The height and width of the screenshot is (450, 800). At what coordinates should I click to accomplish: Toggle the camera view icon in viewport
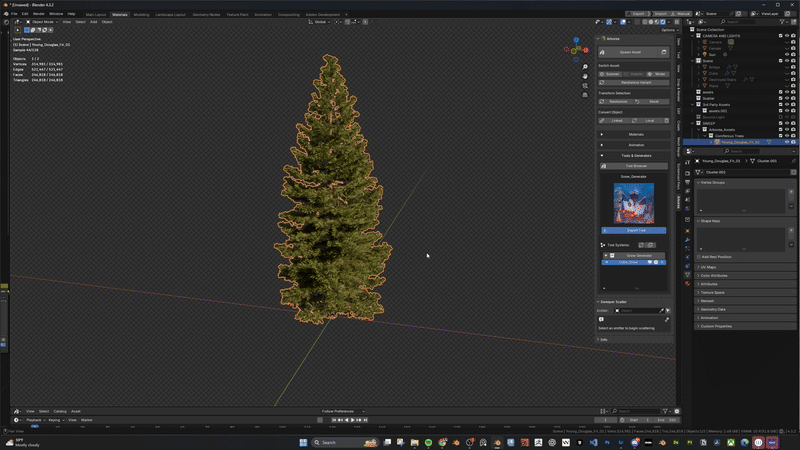[586, 88]
